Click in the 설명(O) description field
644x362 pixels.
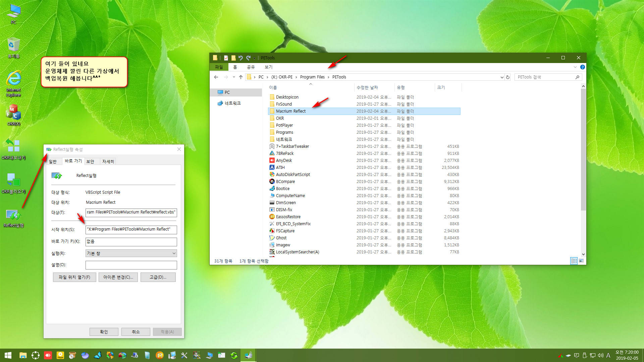pos(131,265)
